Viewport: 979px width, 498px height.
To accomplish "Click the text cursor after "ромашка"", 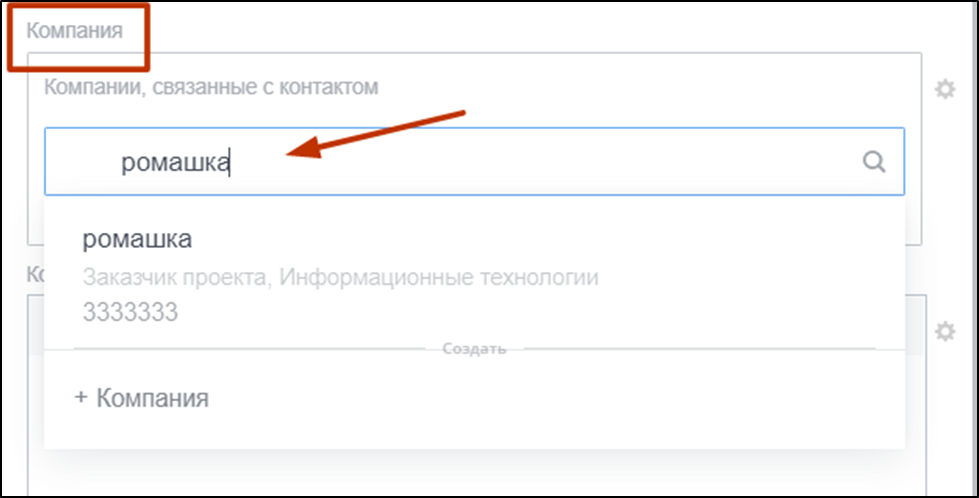I will tap(231, 162).
